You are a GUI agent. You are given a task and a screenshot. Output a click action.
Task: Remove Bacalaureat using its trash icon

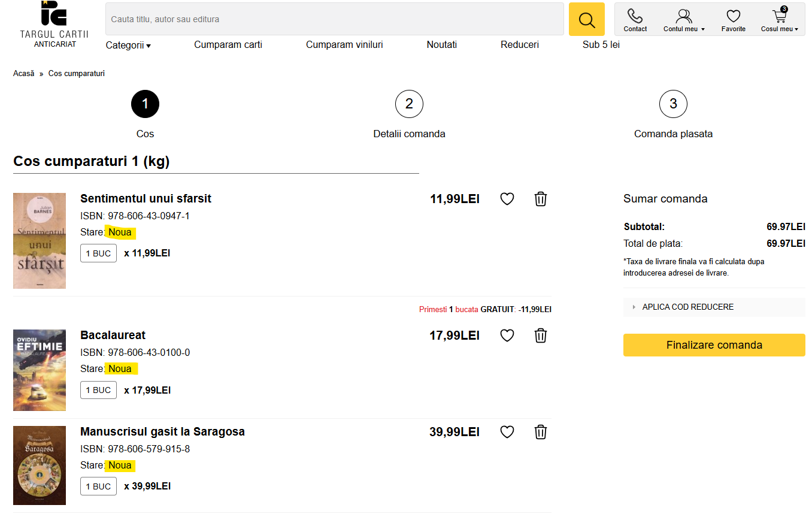point(541,335)
